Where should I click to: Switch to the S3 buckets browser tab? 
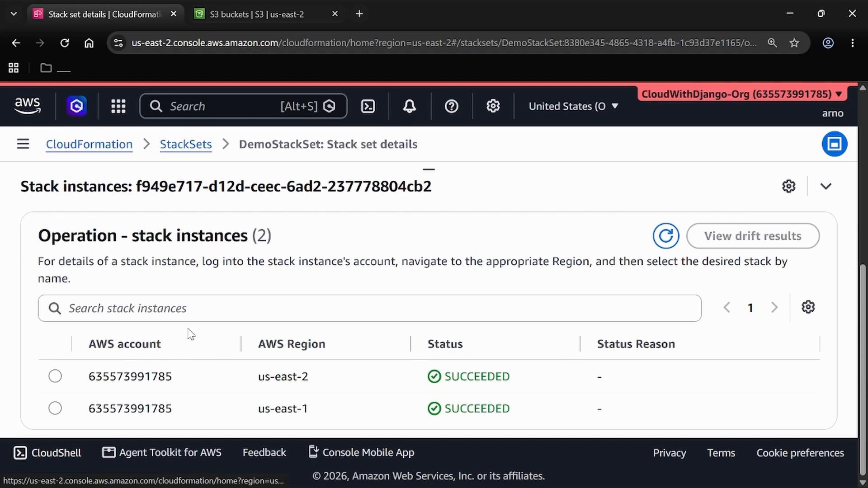(x=266, y=14)
